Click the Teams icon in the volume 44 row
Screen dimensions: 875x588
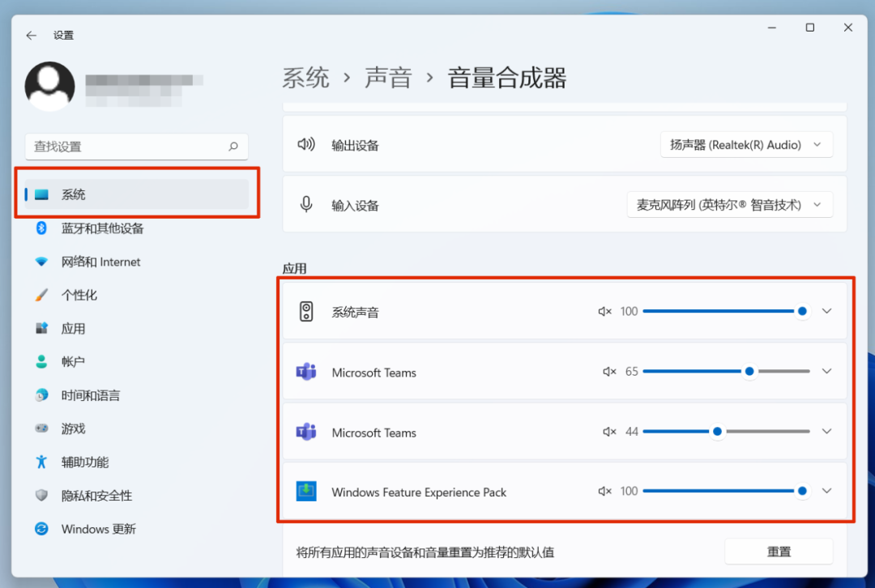pos(305,432)
